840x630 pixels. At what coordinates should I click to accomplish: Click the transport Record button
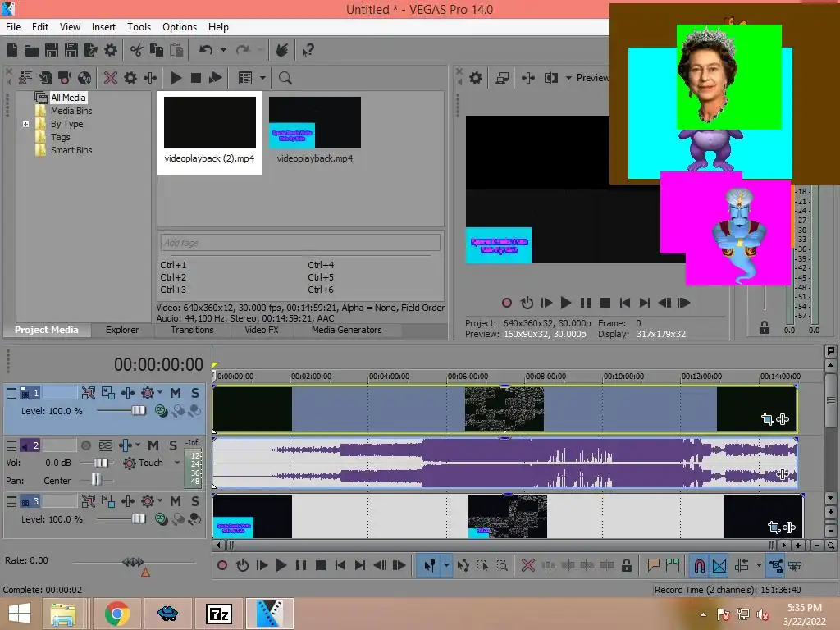pos(222,566)
